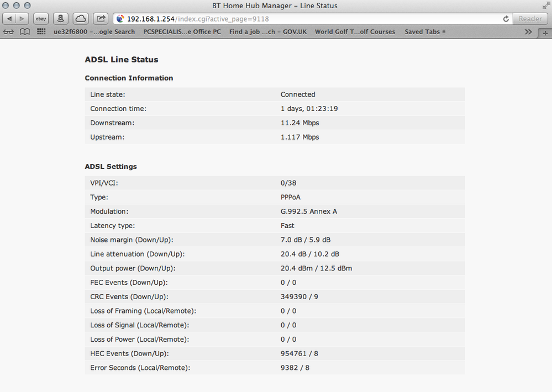Open the Share button in toolbar
552x392 pixels.
101,19
